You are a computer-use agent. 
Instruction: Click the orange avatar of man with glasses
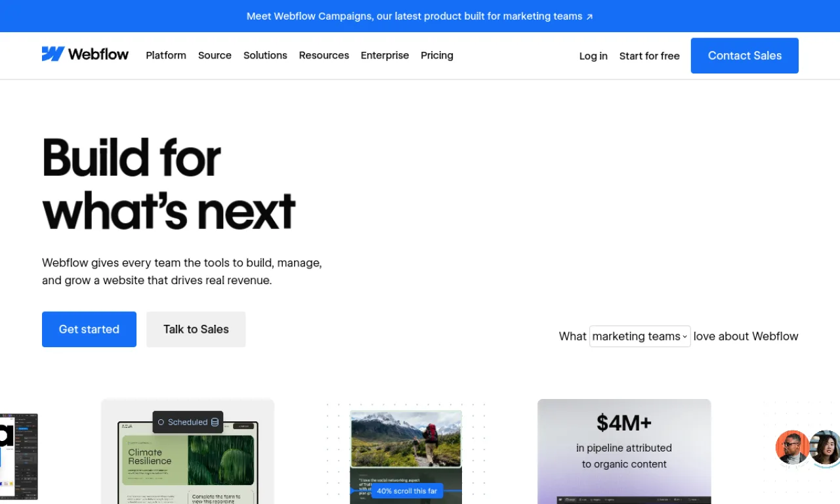pyautogui.click(x=792, y=448)
